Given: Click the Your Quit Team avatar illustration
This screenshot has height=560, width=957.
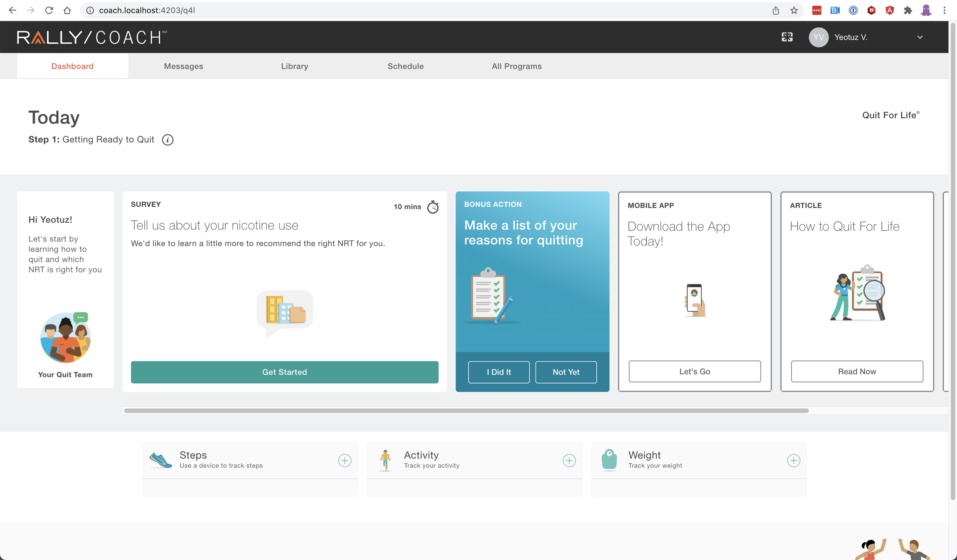Looking at the screenshot, I should click(x=65, y=337).
